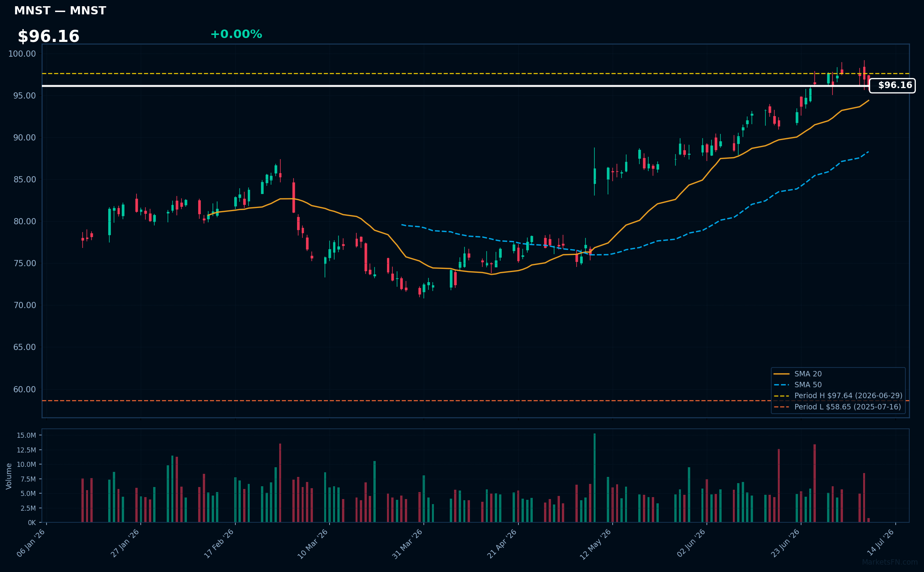
Task: Click the yellow dashed Period High line
Action: [x=475, y=73]
